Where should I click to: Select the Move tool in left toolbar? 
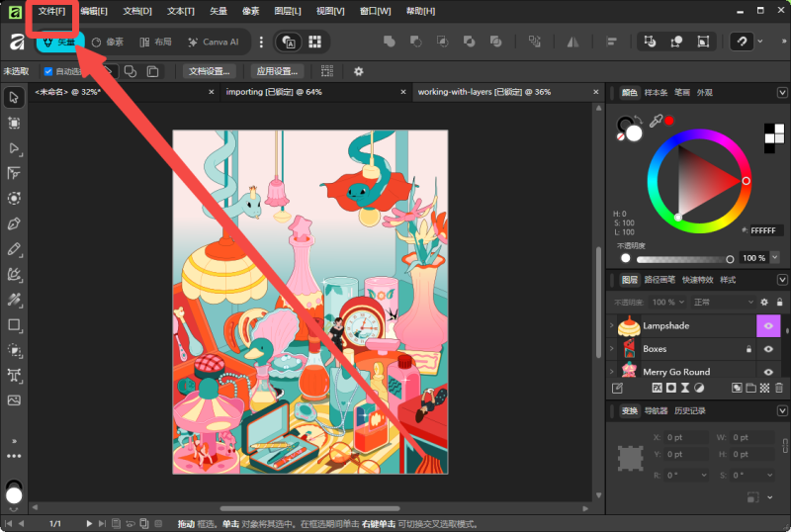click(14, 97)
